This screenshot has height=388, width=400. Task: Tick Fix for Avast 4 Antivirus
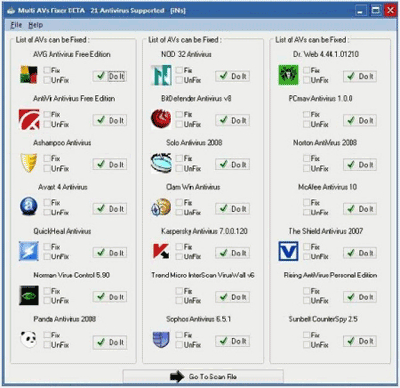(x=47, y=202)
